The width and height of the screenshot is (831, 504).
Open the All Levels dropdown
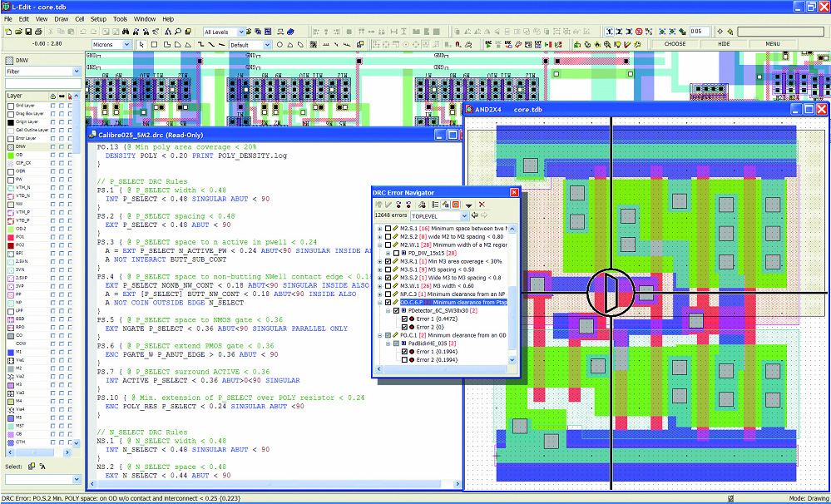[x=225, y=32]
